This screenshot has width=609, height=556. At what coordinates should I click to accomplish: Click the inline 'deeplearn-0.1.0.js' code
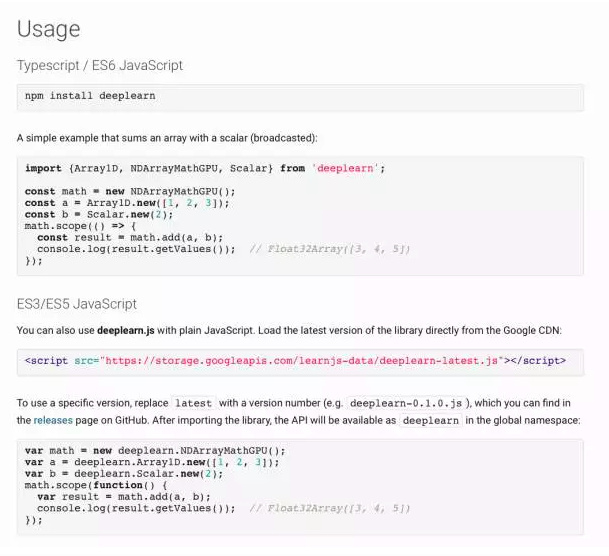point(406,403)
